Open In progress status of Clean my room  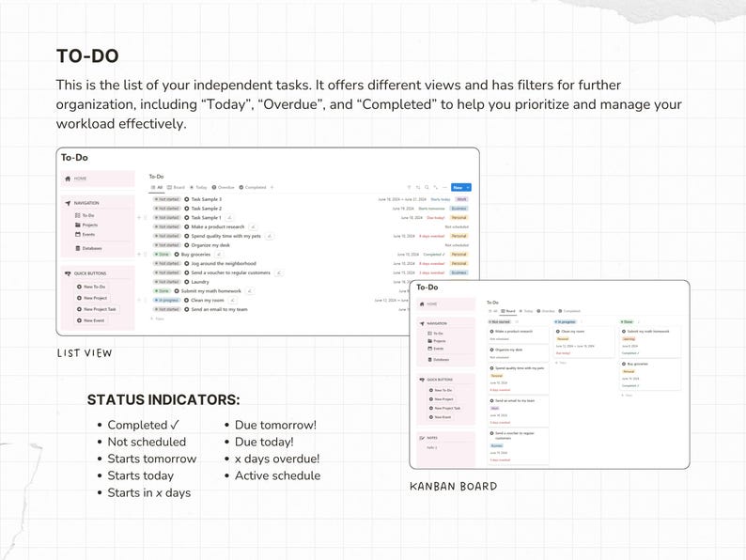(x=167, y=301)
